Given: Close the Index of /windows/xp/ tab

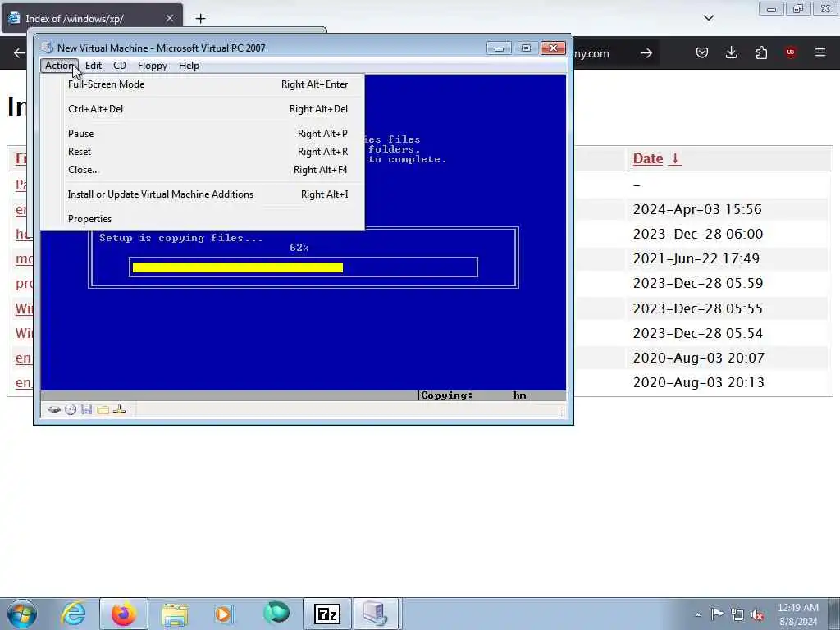Looking at the screenshot, I should coord(169,19).
